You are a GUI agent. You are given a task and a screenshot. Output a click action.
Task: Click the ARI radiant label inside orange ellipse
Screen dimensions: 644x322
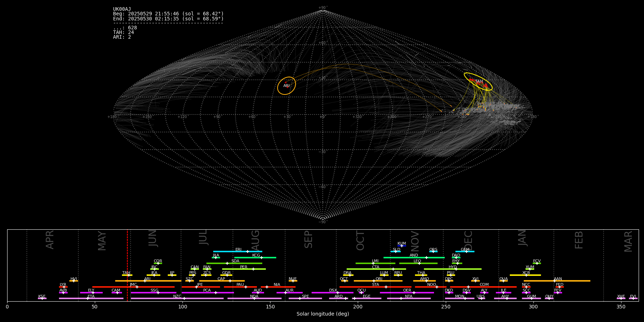(287, 86)
